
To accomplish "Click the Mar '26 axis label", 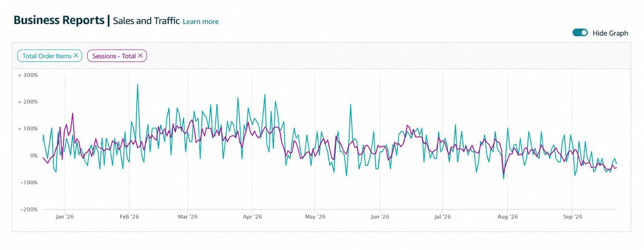I will (x=188, y=217).
